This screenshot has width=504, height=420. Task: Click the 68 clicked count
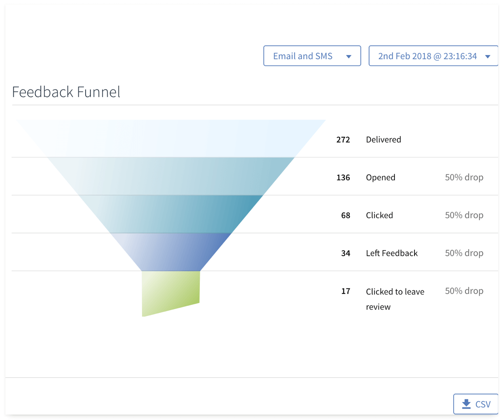346,215
